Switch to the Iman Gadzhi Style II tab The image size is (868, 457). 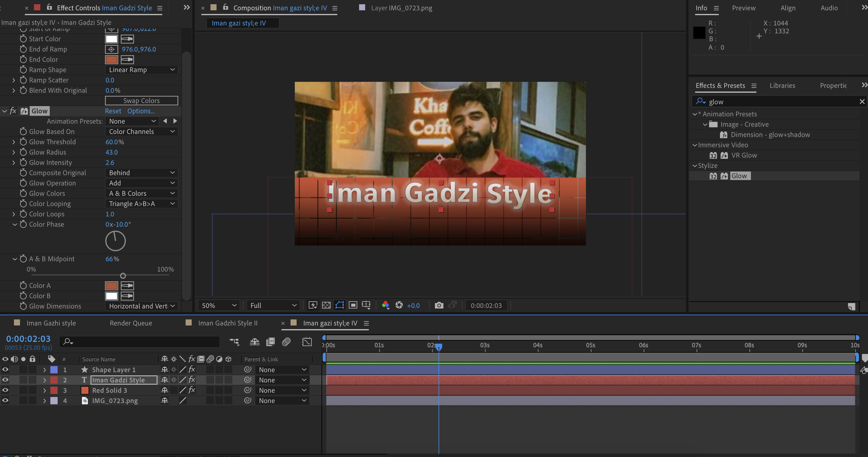(228, 323)
